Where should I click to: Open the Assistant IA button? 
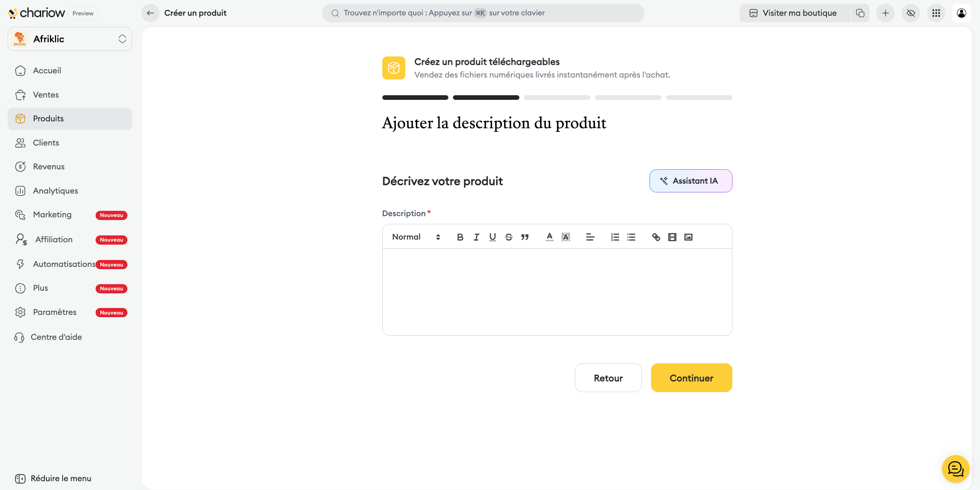(691, 181)
